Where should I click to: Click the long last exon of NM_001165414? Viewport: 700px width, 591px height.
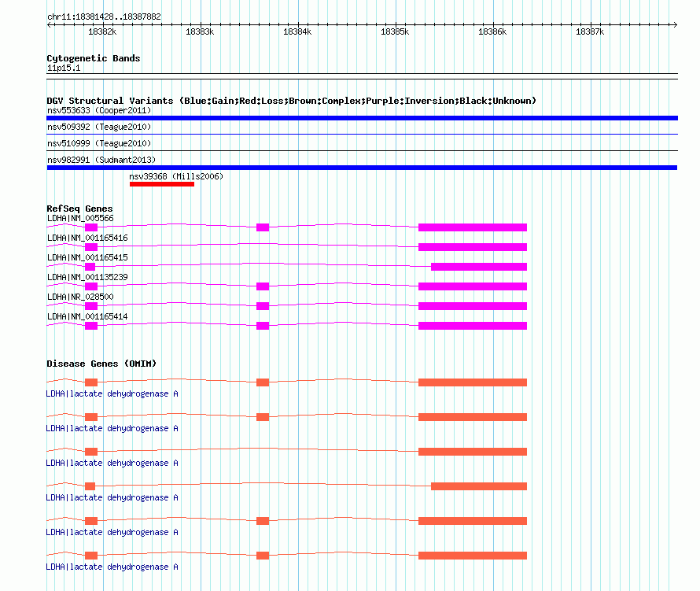473,326
